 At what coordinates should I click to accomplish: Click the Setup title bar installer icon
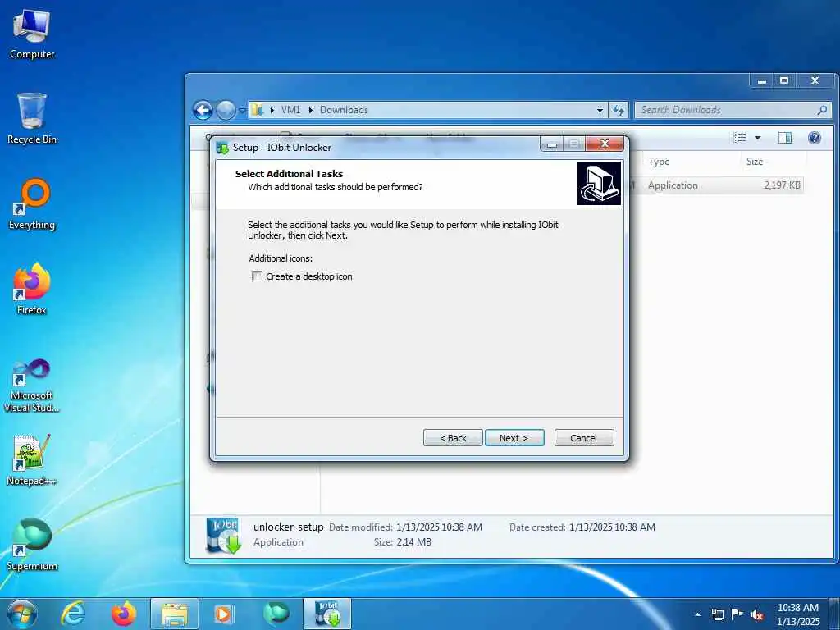click(222, 148)
